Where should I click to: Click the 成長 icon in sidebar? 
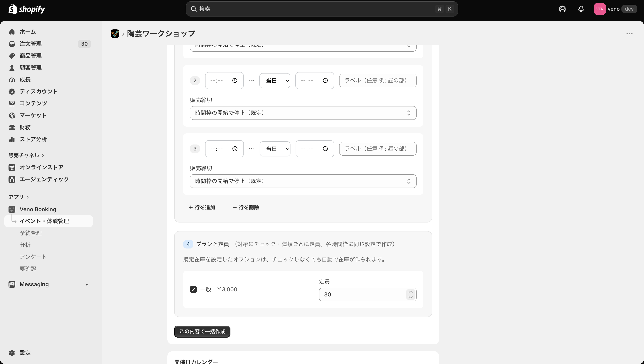tap(12, 80)
